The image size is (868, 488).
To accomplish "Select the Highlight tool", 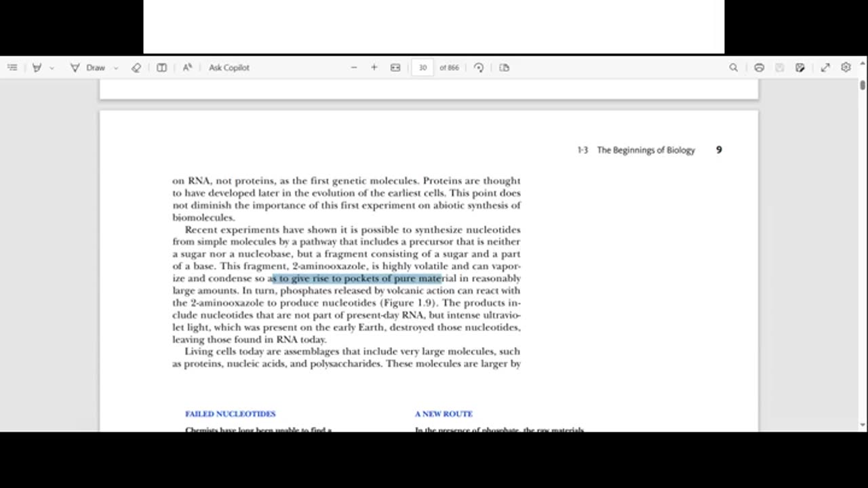I will tap(37, 68).
